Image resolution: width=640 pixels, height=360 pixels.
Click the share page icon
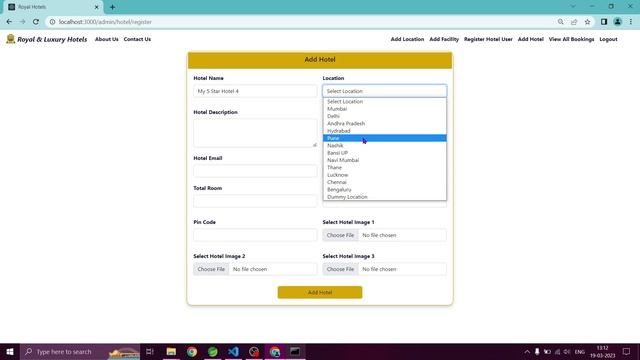[574, 22]
